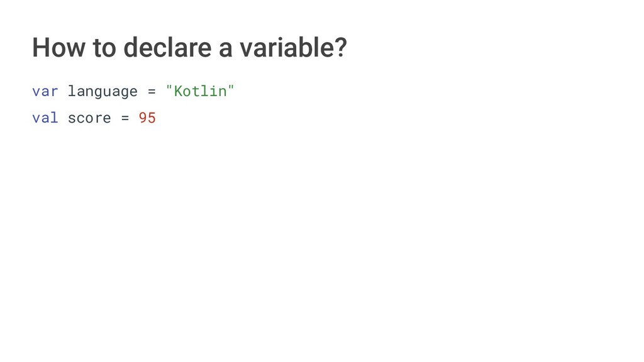
Task: Click the digit 9 in the score value
Action: [143, 118]
